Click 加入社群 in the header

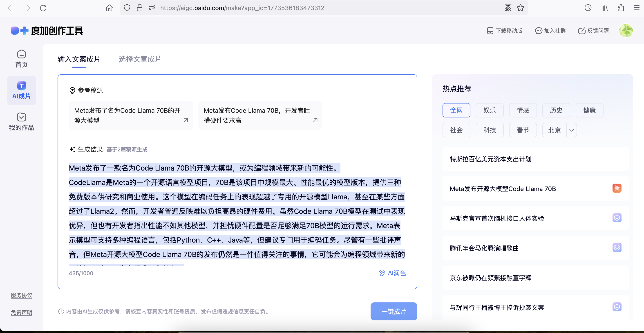coord(550,31)
